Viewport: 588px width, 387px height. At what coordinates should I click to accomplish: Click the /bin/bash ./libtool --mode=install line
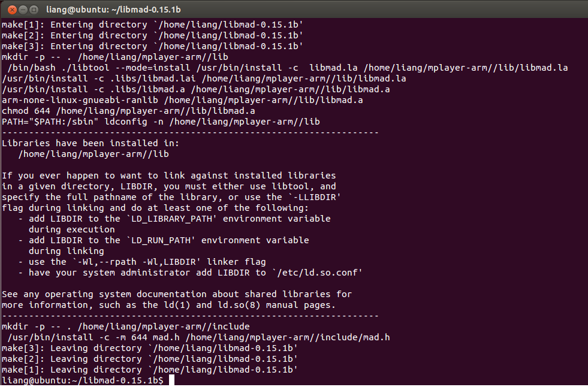(287, 68)
